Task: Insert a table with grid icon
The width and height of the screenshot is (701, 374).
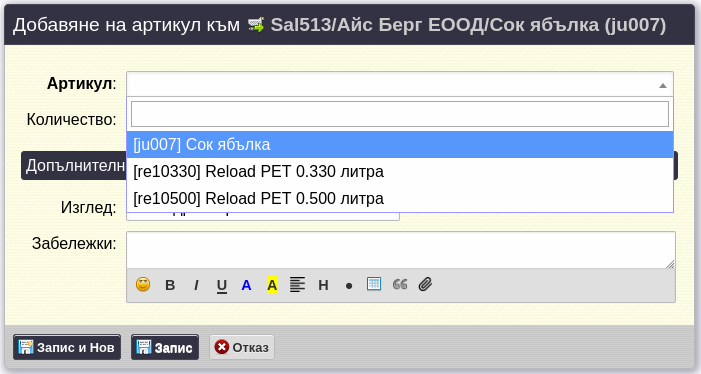Action: pos(374,284)
